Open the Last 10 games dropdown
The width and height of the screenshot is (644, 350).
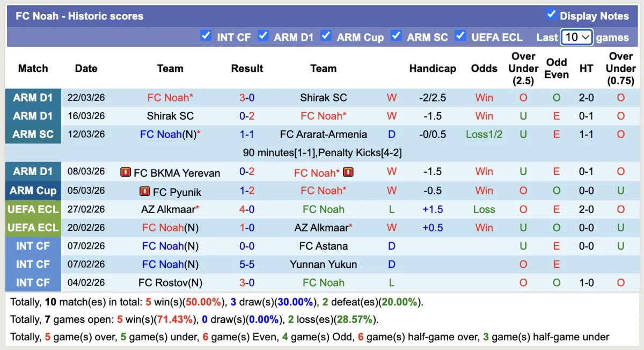[576, 37]
